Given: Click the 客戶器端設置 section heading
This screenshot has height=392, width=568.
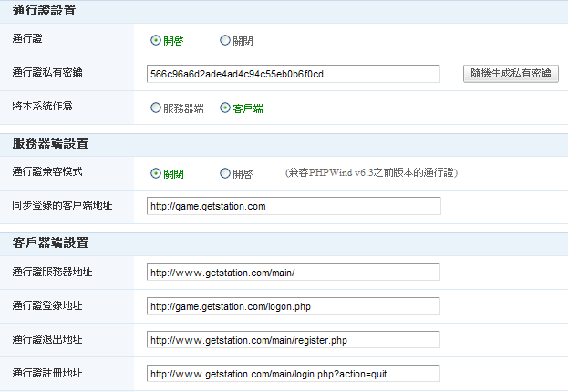Looking at the screenshot, I should pos(50,242).
